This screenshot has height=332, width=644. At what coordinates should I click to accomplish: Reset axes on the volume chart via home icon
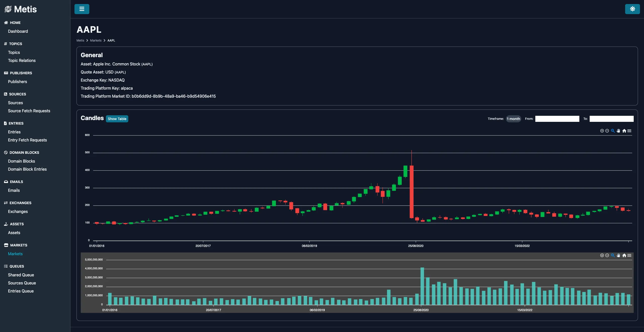tap(624, 255)
